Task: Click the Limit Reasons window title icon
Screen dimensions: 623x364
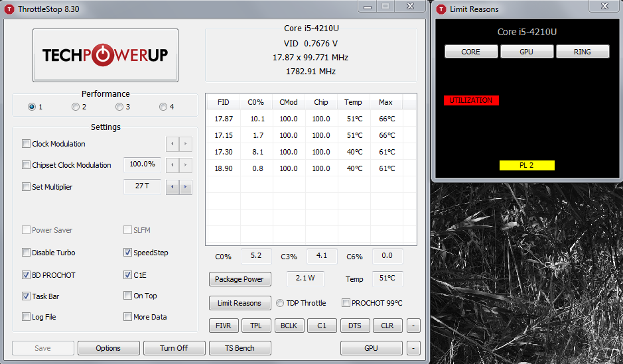Action: click(x=441, y=9)
